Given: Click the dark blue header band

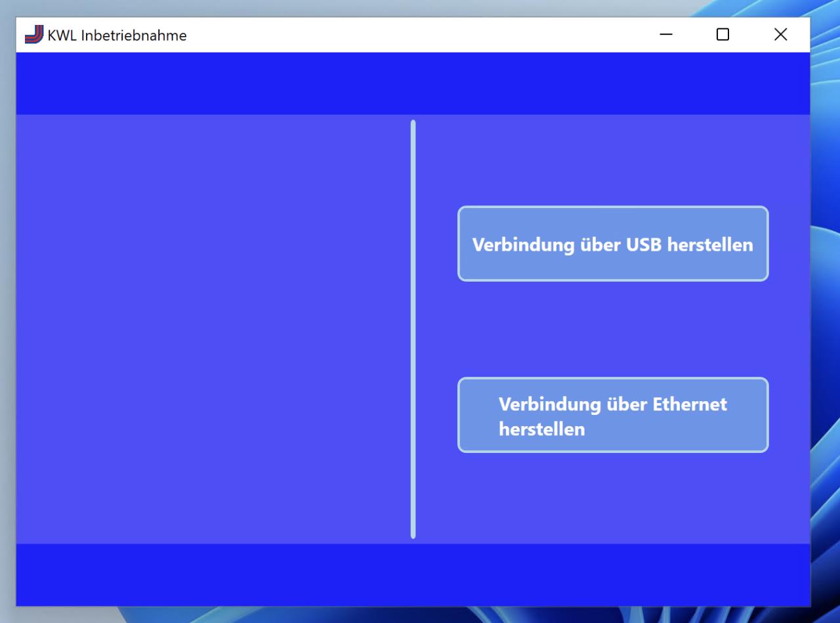Looking at the screenshot, I should (412, 83).
